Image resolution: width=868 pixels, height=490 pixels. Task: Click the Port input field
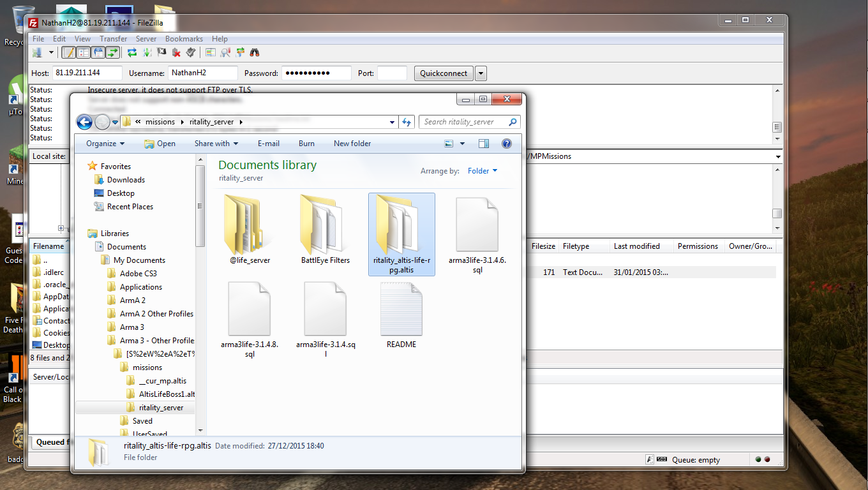click(392, 73)
